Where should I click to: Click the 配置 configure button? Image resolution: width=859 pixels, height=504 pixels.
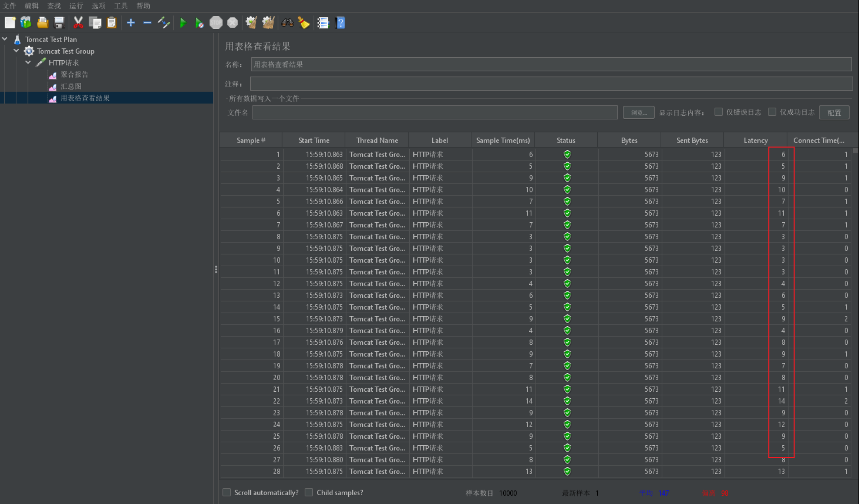[834, 113]
